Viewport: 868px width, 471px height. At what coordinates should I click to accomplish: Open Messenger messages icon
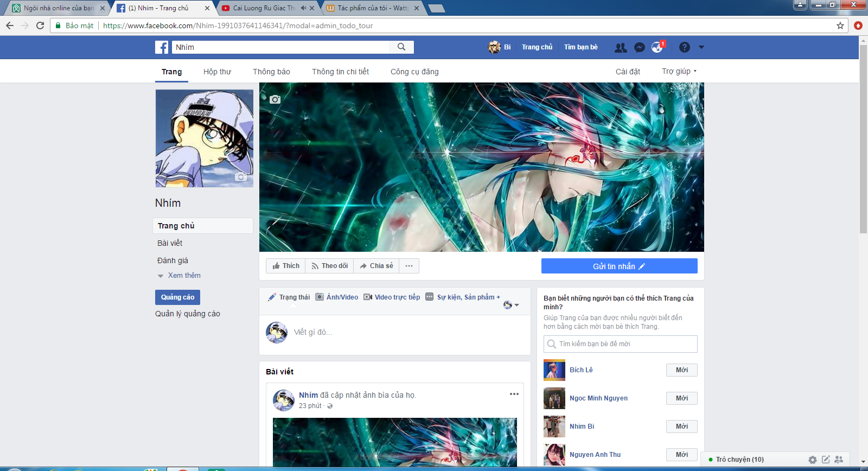tap(640, 48)
